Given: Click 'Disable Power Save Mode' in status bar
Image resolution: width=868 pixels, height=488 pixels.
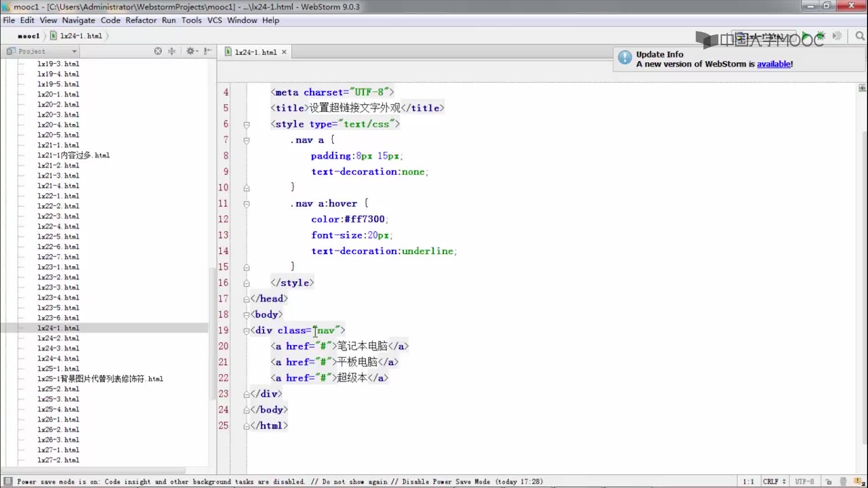Looking at the screenshot, I should pyautogui.click(x=446, y=482).
